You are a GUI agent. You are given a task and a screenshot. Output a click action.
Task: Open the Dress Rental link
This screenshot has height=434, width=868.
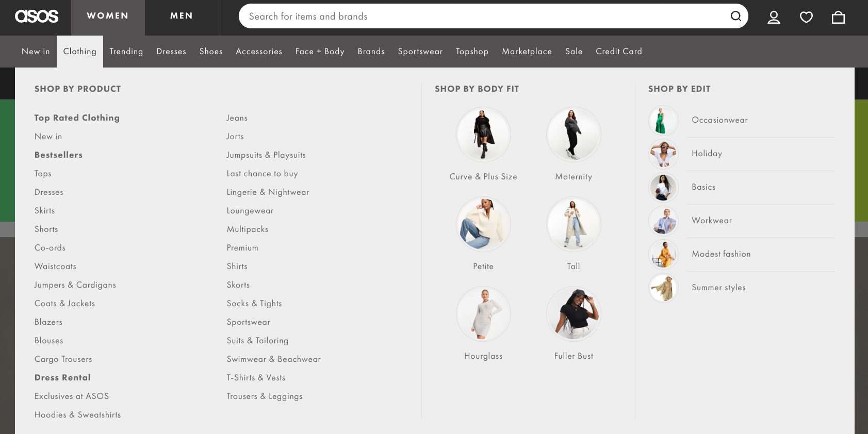[x=62, y=377]
